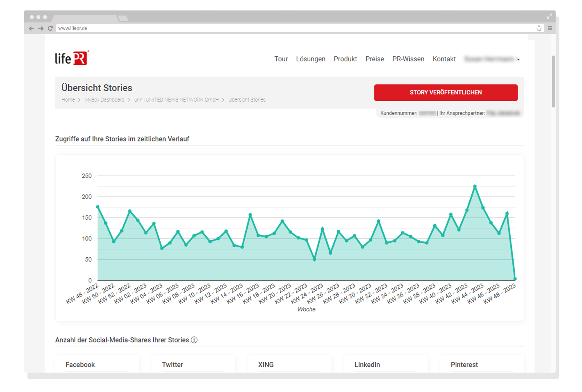
Task: Expand the user account dropdown arrow
Action: [x=518, y=60]
